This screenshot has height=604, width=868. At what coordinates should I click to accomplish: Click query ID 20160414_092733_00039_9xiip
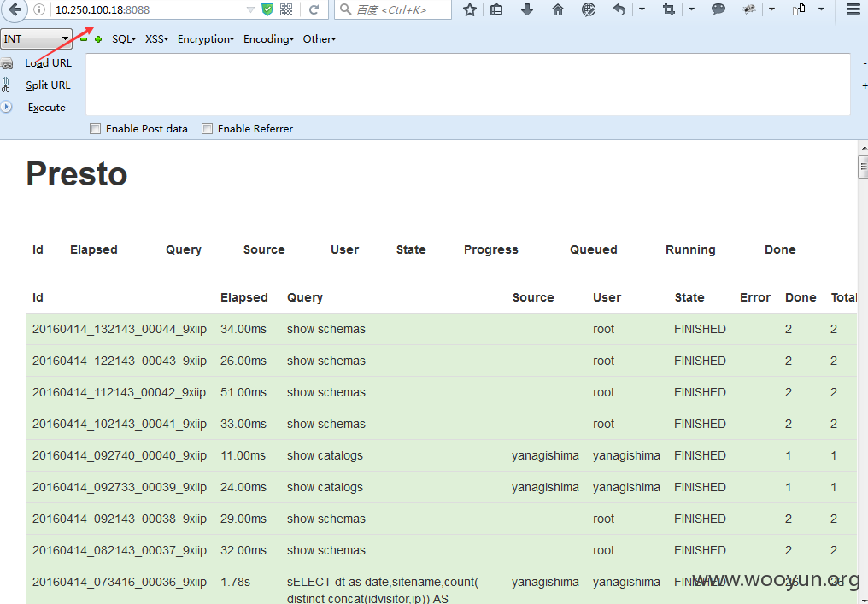pos(120,487)
